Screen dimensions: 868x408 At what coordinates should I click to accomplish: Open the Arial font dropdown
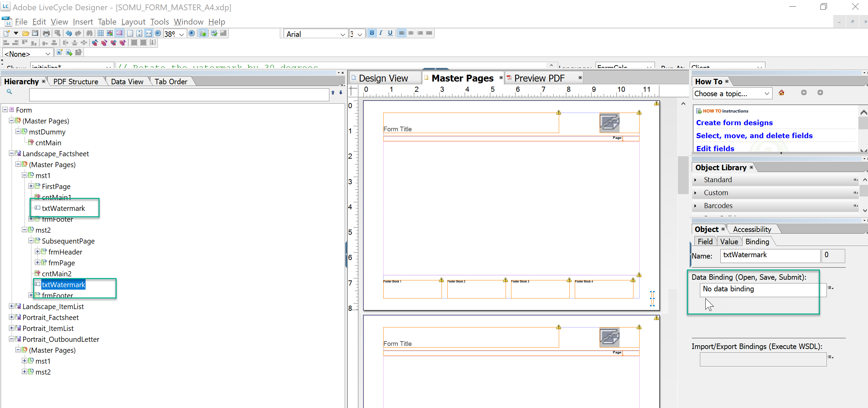click(343, 34)
